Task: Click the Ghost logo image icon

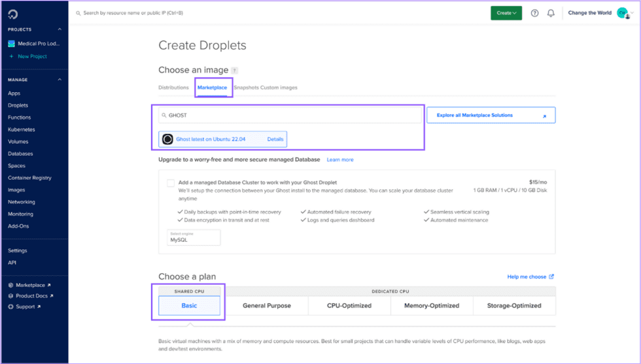Action: [x=167, y=139]
